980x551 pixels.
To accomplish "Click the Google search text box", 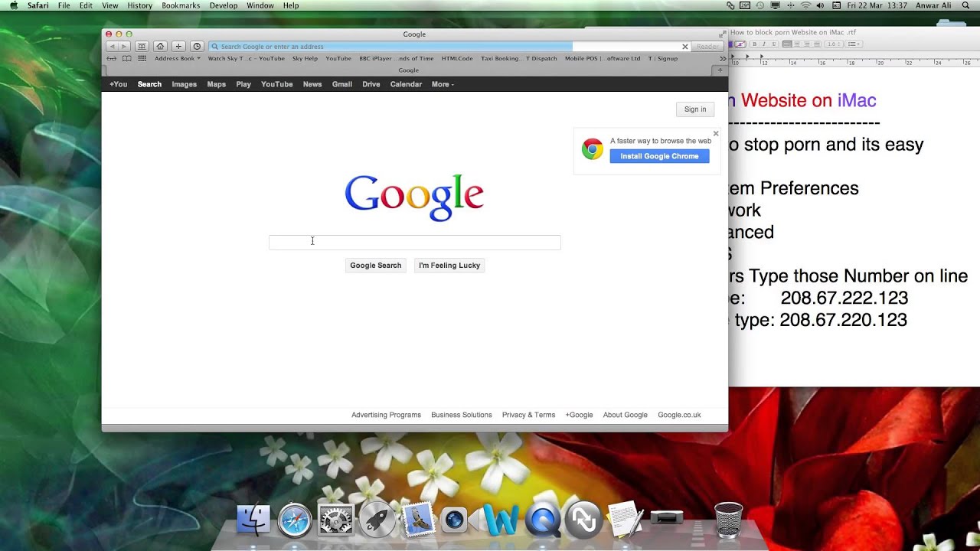I will pos(414,243).
